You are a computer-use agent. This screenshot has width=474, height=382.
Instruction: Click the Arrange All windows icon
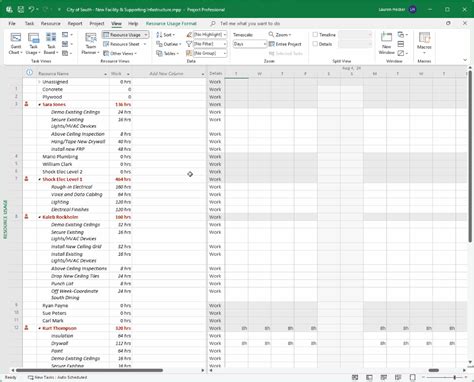[x=401, y=44]
